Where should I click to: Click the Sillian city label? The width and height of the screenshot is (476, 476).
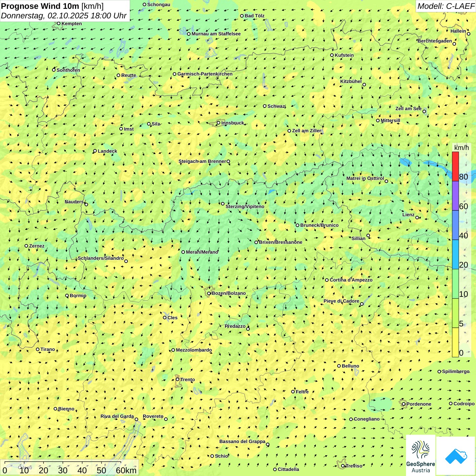[358, 238]
